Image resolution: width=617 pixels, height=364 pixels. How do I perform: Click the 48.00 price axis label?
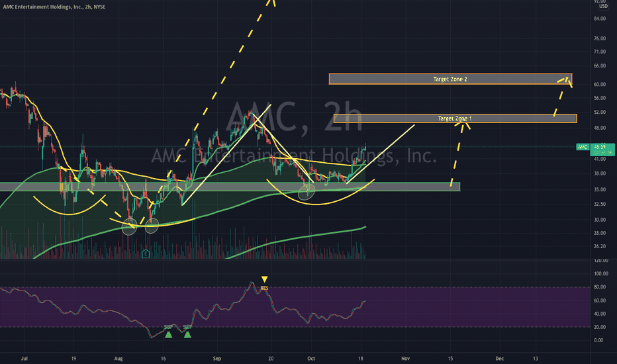(600, 128)
